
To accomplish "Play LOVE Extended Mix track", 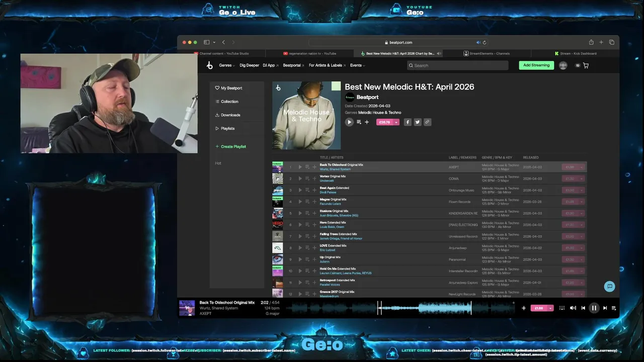I will point(300,248).
